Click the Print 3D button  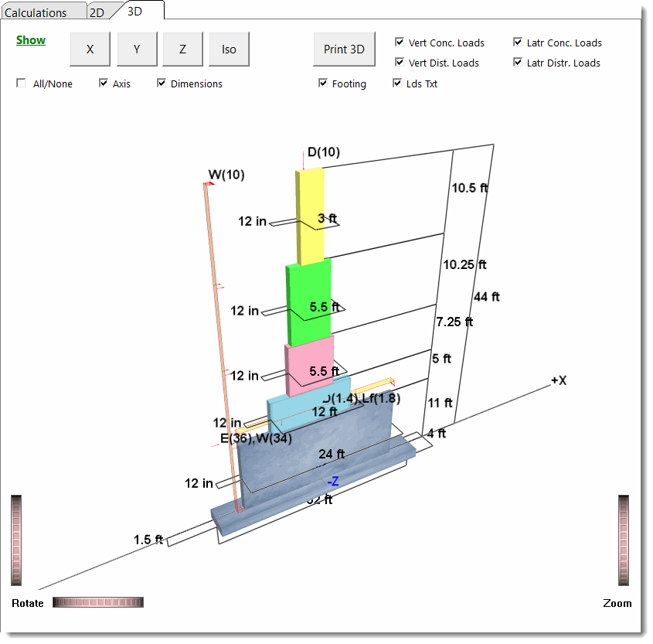coord(344,49)
